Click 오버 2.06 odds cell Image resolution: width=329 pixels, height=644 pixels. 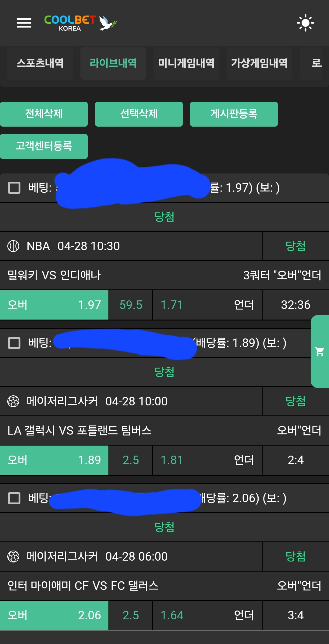point(54,615)
